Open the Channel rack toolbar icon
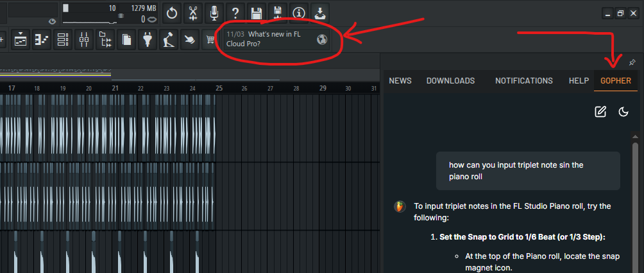Image resolution: width=644 pixels, height=273 pixels. (x=63, y=39)
